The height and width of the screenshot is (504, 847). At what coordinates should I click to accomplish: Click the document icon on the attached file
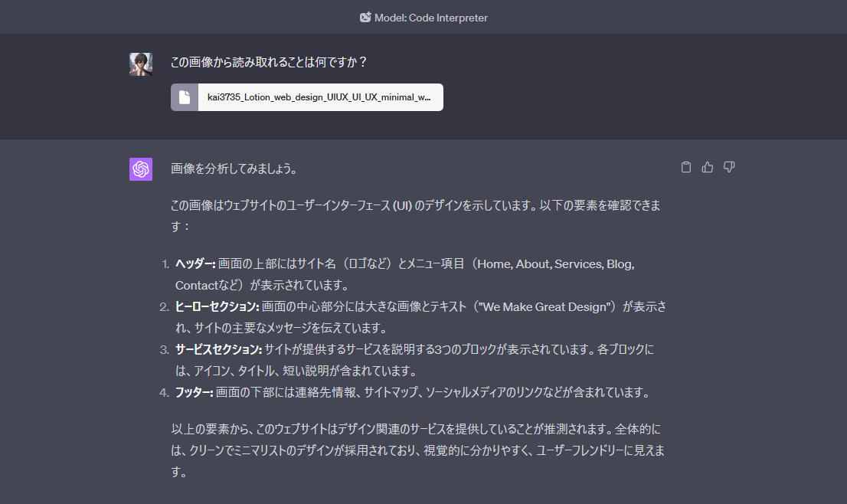tap(184, 97)
